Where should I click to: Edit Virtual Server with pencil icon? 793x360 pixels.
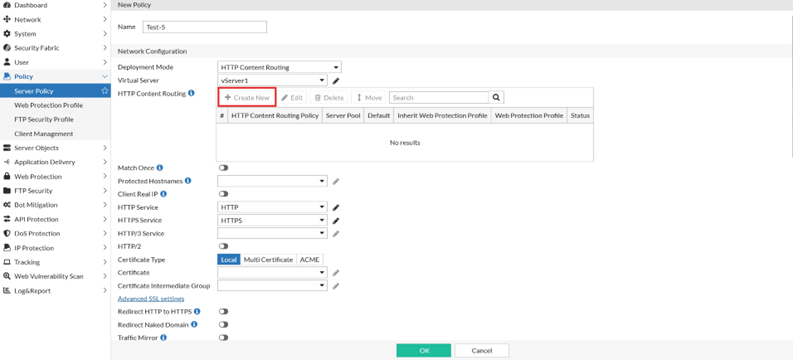336,80
